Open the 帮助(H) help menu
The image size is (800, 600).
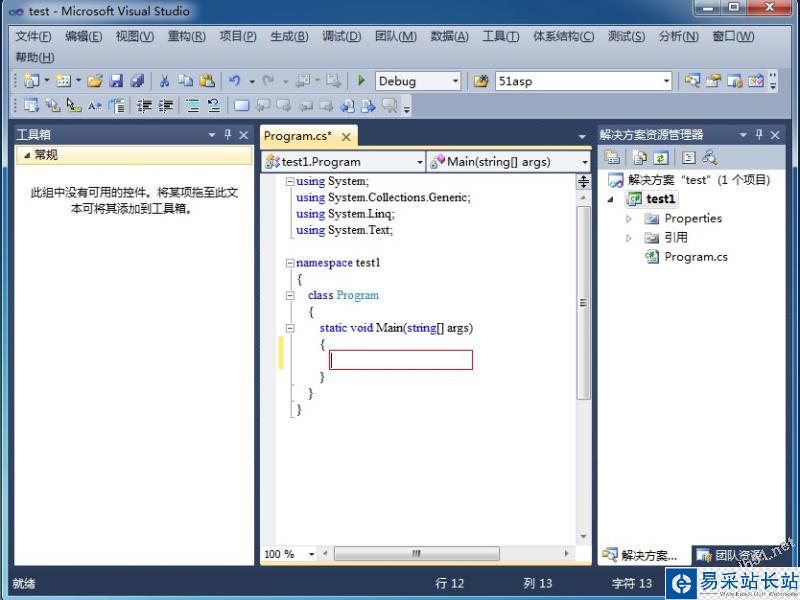point(35,57)
